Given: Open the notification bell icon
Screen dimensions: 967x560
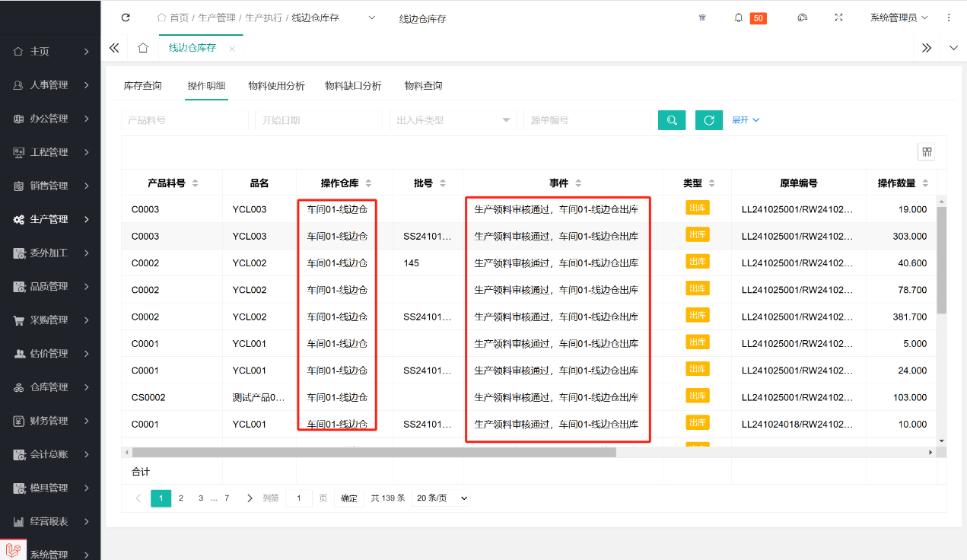Looking at the screenshot, I should point(738,17).
